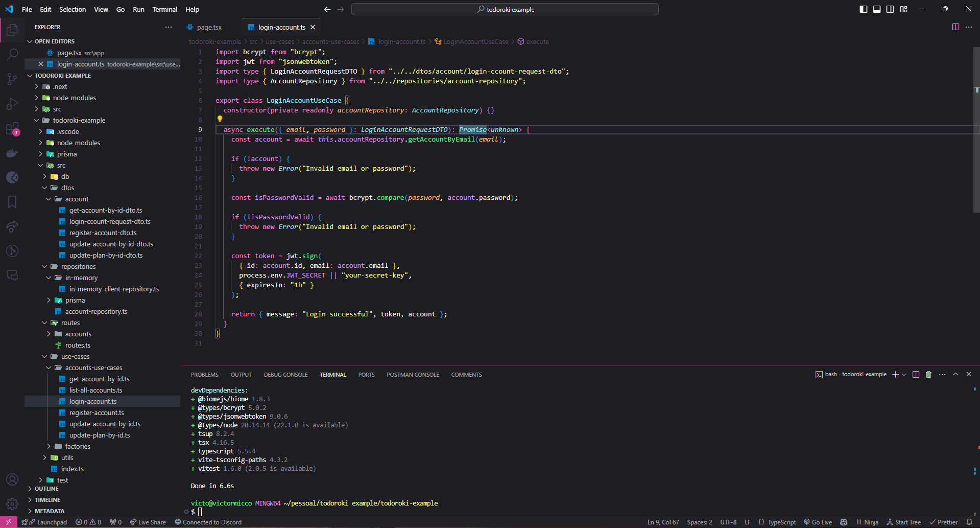This screenshot has width=980, height=528.
Task: Open the Search view in activity bar
Action: pyautogui.click(x=12, y=54)
